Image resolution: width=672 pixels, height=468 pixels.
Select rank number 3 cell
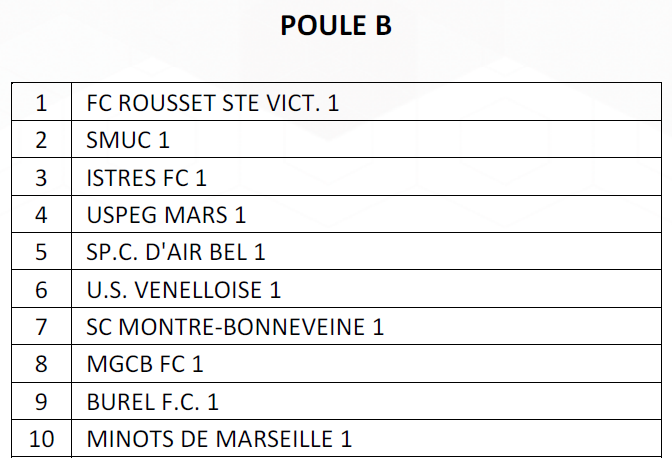(42, 177)
